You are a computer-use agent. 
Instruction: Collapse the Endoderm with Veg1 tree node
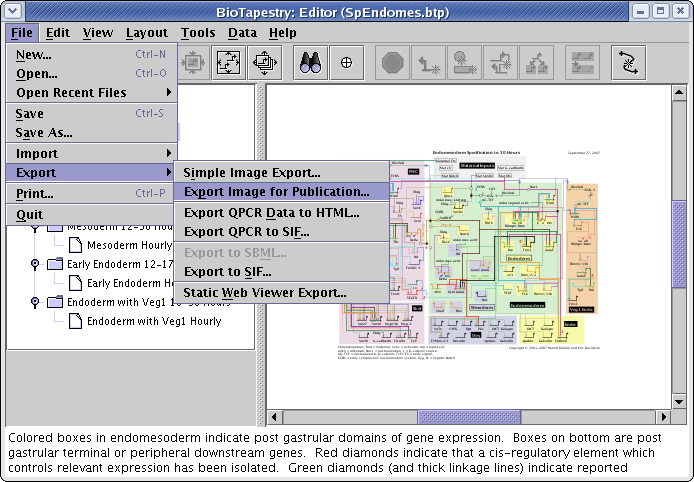(x=36, y=301)
